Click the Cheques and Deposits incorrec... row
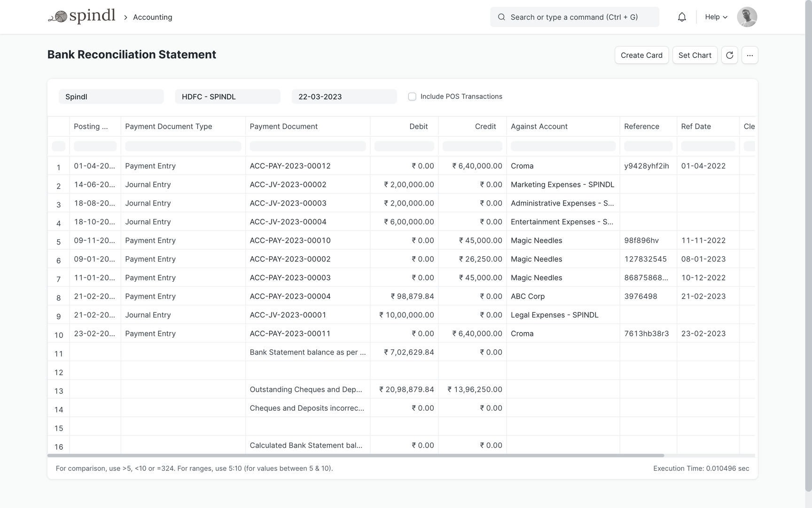This screenshot has width=812, height=508. coord(401,408)
